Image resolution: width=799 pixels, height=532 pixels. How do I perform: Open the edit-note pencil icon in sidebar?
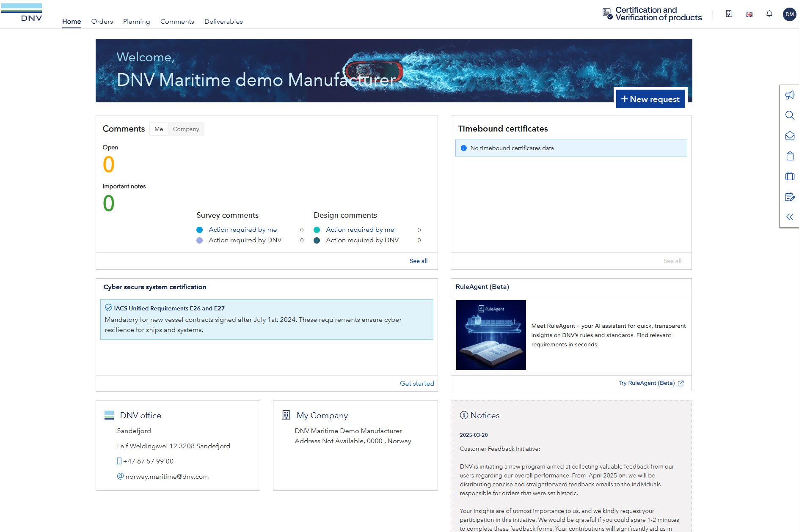click(x=790, y=197)
